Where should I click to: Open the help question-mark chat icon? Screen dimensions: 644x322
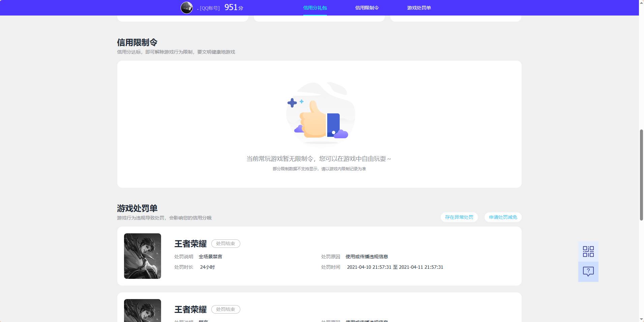588,272
